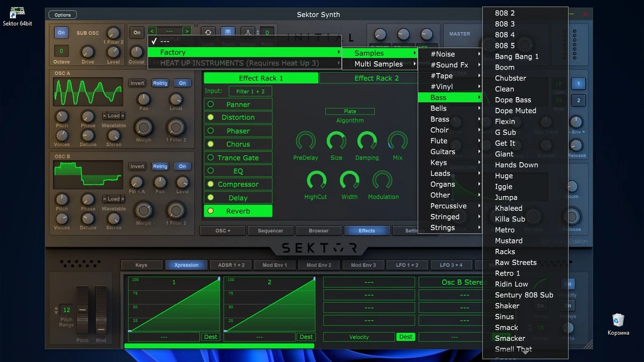
Task: Open the Plate algorithm dropdown
Action: pos(350,112)
